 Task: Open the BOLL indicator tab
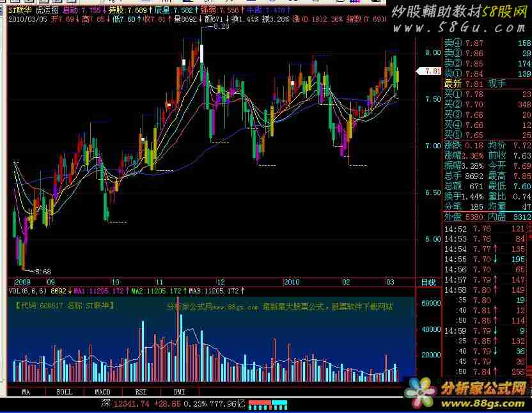tap(64, 392)
